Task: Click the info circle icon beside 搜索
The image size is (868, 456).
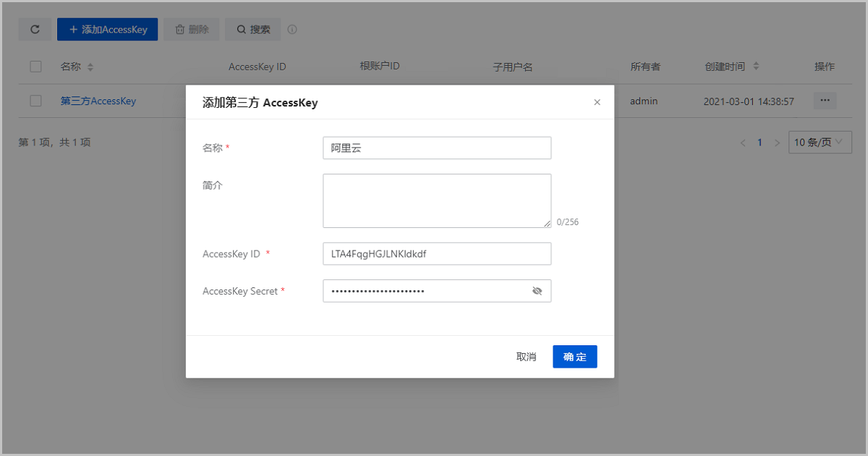Action: coord(292,30)
